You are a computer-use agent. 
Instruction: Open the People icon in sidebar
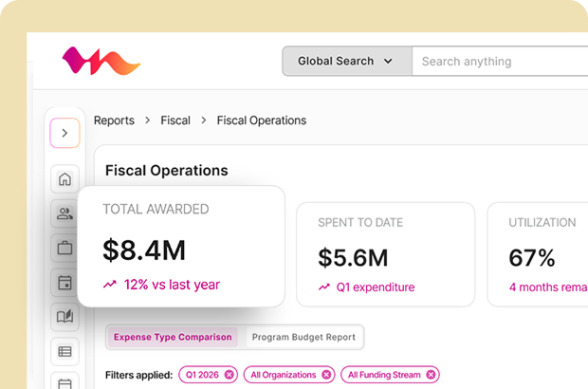click(x=64, y=214)
